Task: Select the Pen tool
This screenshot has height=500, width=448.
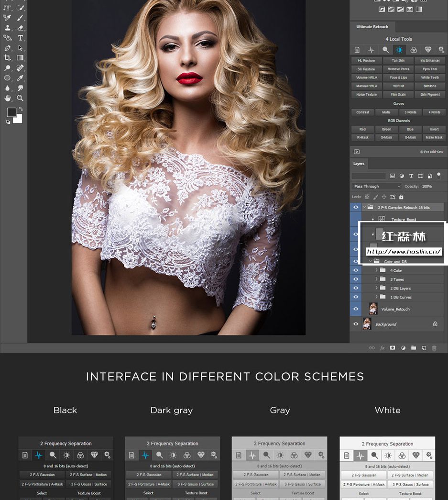Action: [x=7, y=48]
